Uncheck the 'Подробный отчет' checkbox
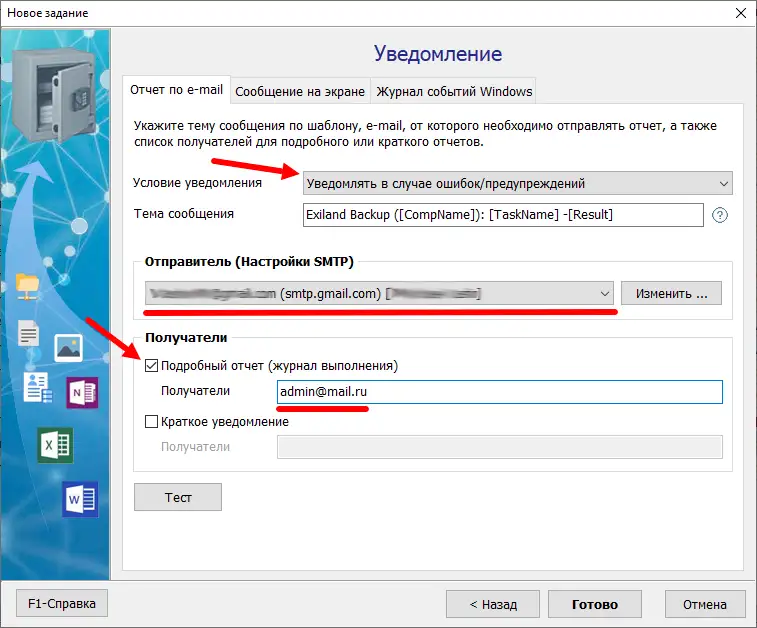This screenshot has width=757, height=628. [152, 365]
